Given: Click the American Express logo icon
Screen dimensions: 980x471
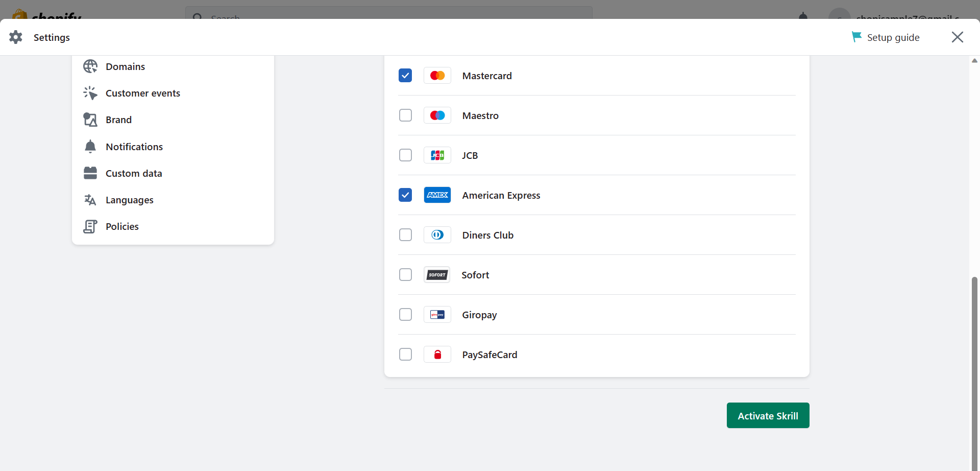Looking at the screenshot, I should tap(437, 195).
